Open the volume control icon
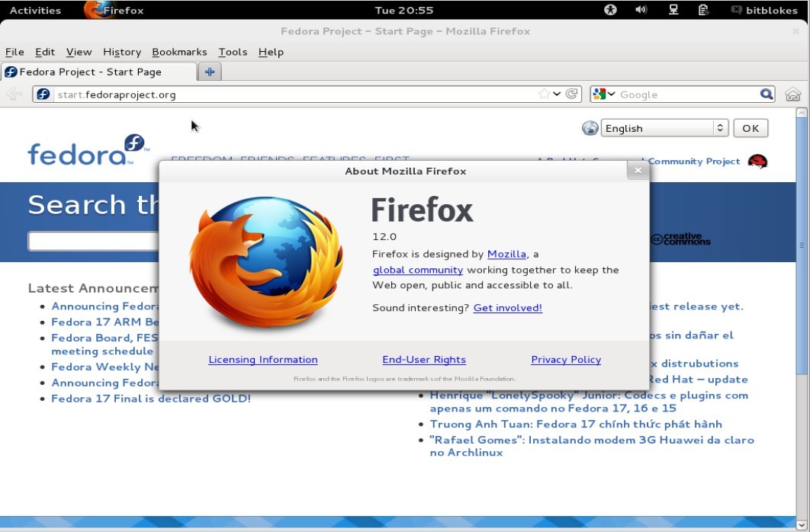 (641, 10)
